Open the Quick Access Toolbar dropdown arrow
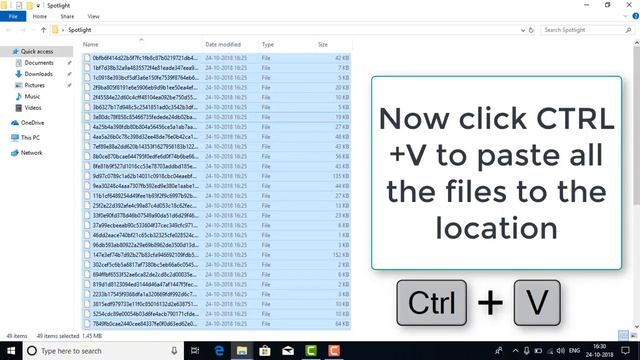 click(38, 6)
